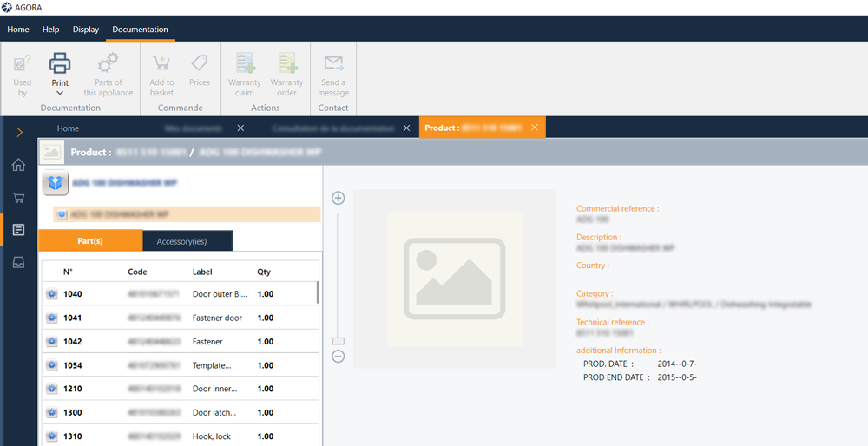
Task: Go to the Home icon in the sidebar
Action: [18, 165]
